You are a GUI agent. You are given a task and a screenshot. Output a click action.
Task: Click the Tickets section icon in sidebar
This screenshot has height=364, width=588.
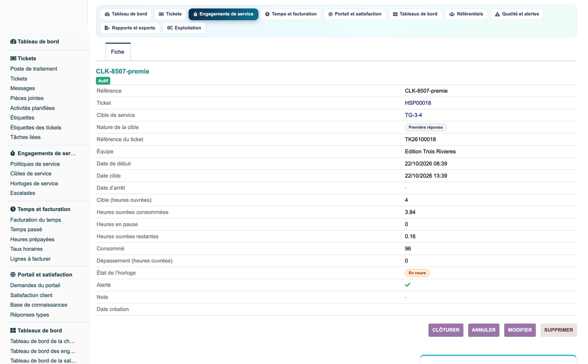(x=13, y=58)
